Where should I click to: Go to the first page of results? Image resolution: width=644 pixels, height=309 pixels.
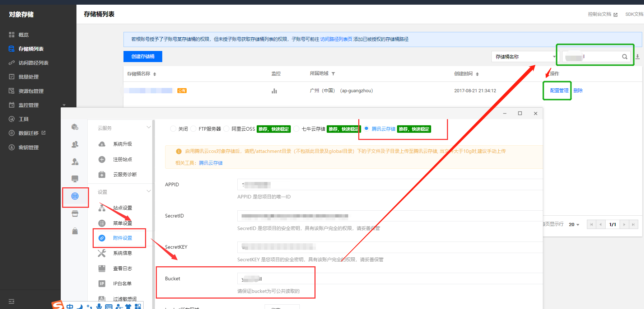coord(591,224)
